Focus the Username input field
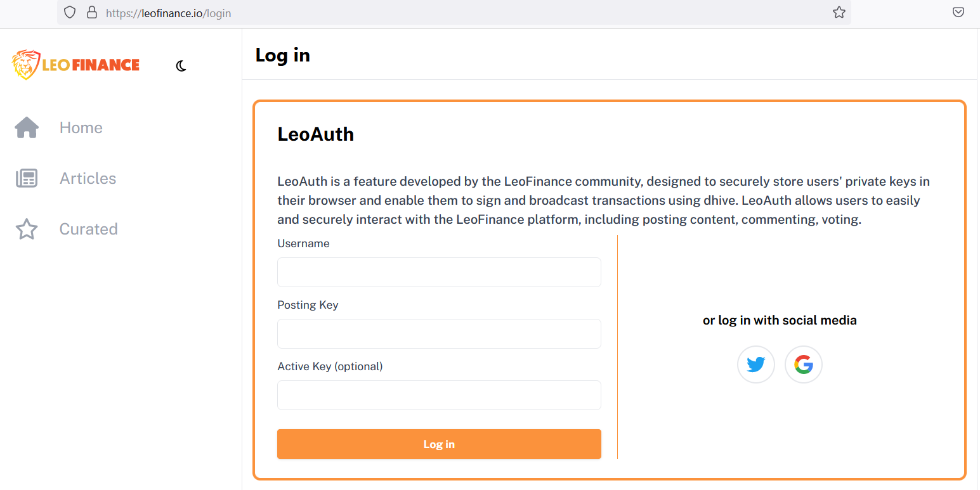 point(439,272)
